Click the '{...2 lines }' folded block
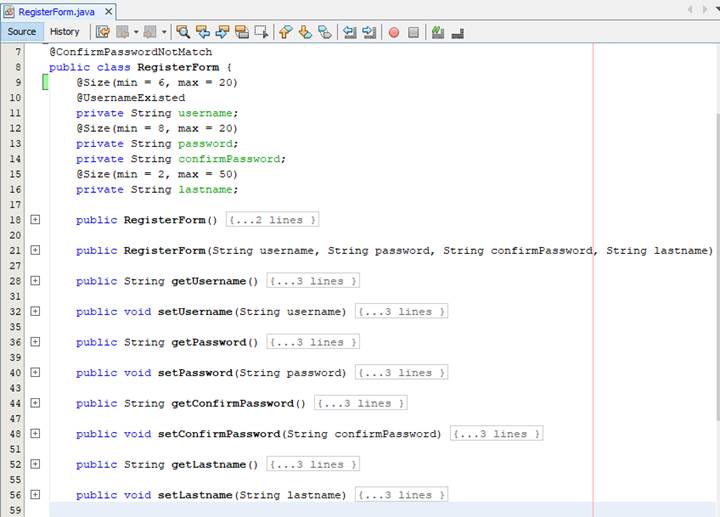Image resolution: width=720 pixels, height=517 pixels. click(x=273, y=220)
